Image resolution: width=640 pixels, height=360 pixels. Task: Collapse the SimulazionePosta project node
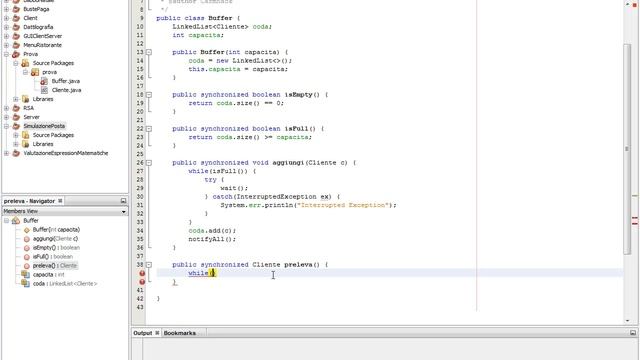point(7,126)
